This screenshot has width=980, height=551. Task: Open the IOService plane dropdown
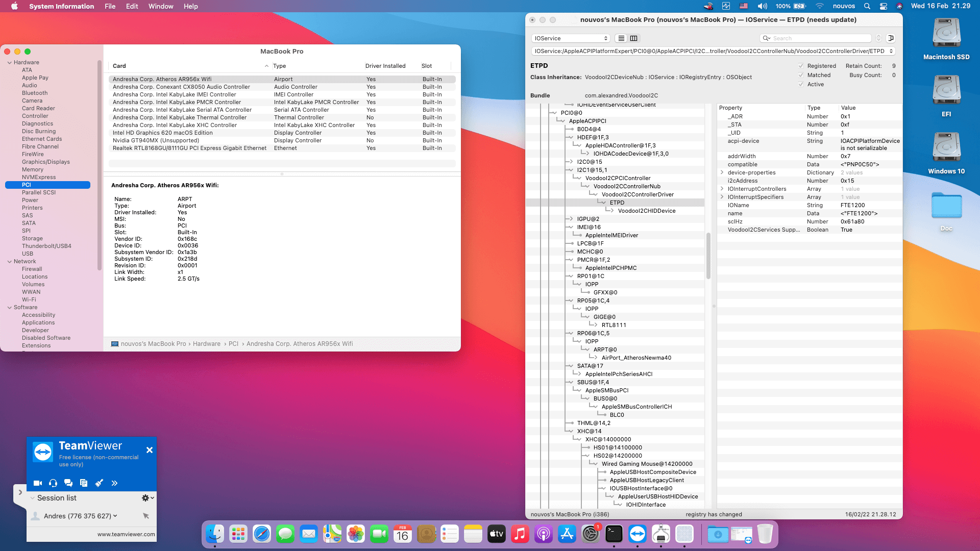coord(571,38)
